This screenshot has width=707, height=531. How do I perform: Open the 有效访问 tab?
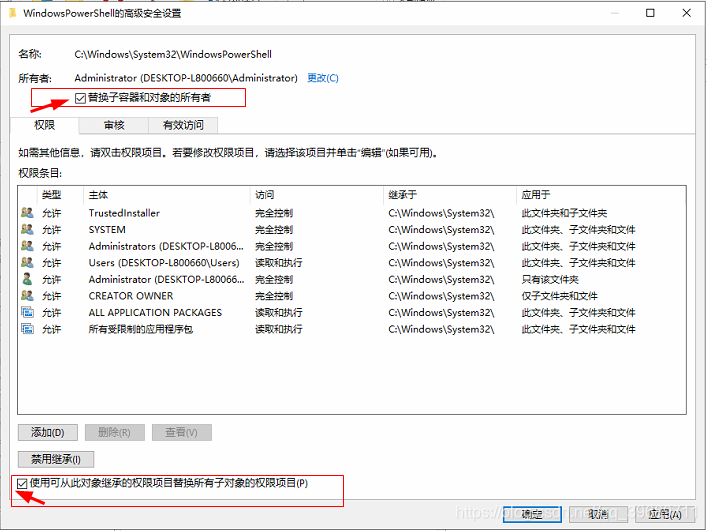point(183,125)
